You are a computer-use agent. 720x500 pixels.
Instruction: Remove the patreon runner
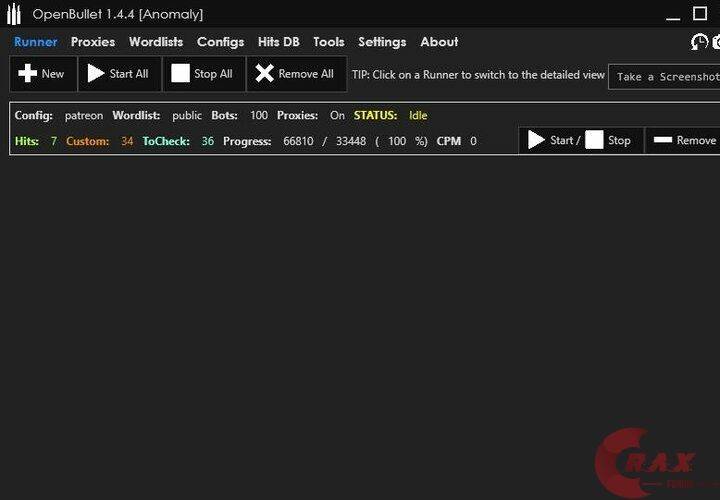[x=683, y=140]
